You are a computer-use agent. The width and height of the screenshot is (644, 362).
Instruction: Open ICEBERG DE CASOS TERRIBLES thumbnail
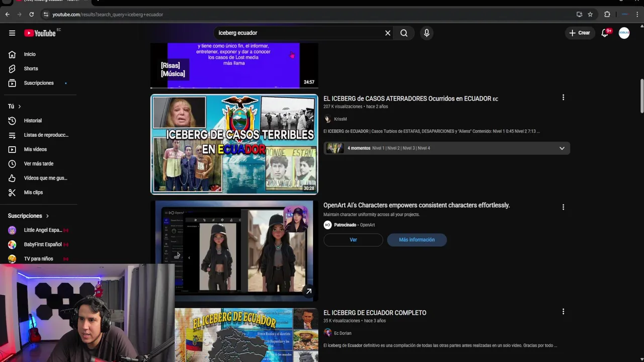pos(234,144)
